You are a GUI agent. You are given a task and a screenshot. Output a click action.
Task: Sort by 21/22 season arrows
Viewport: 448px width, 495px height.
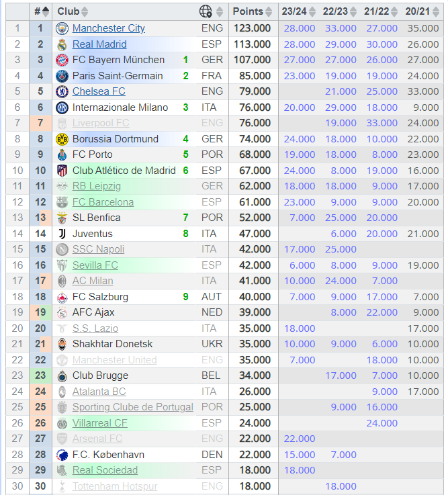click(x=394, y=11)
